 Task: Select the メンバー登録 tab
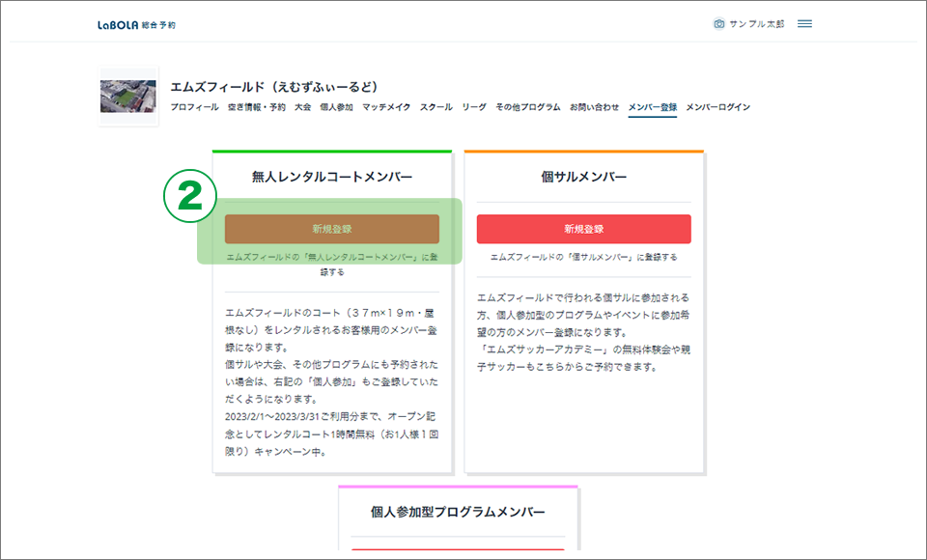point(652,107)
